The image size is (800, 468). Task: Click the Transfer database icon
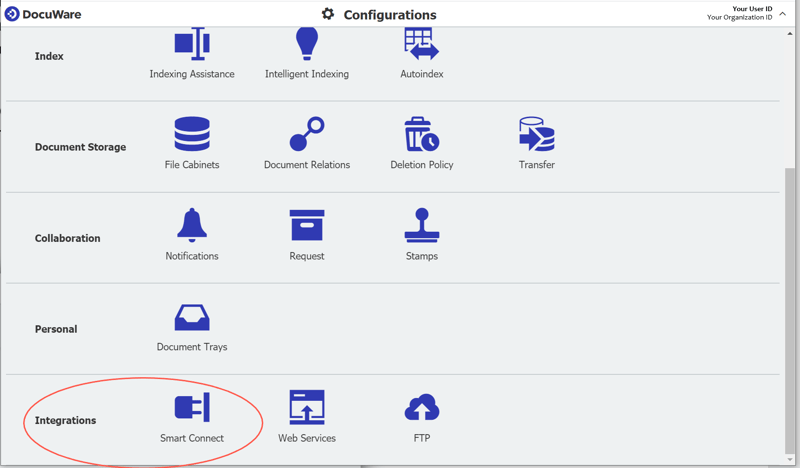pos(536,135)
